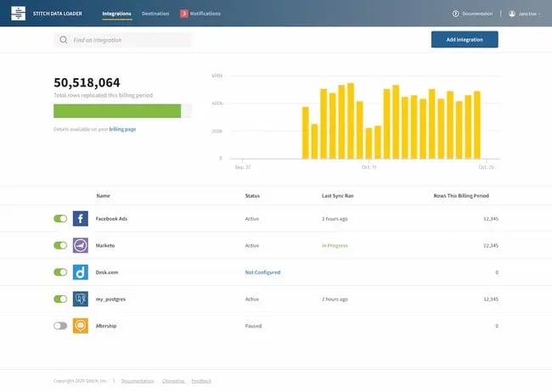Select the Integrations tab

click(116, 14)
